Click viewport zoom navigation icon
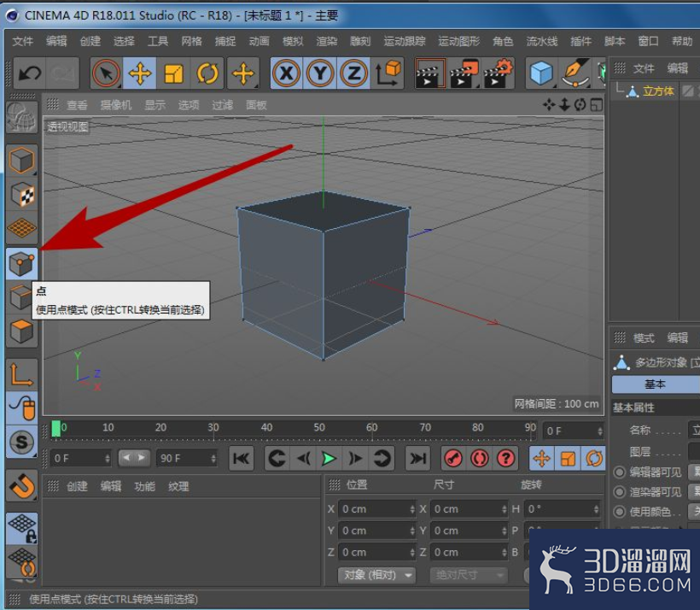 (565, 105)
